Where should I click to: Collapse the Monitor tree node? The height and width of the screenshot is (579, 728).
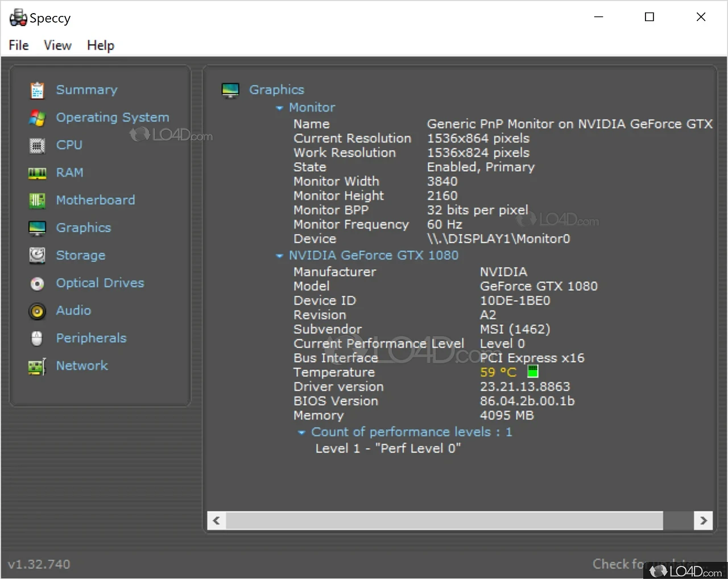279,108
